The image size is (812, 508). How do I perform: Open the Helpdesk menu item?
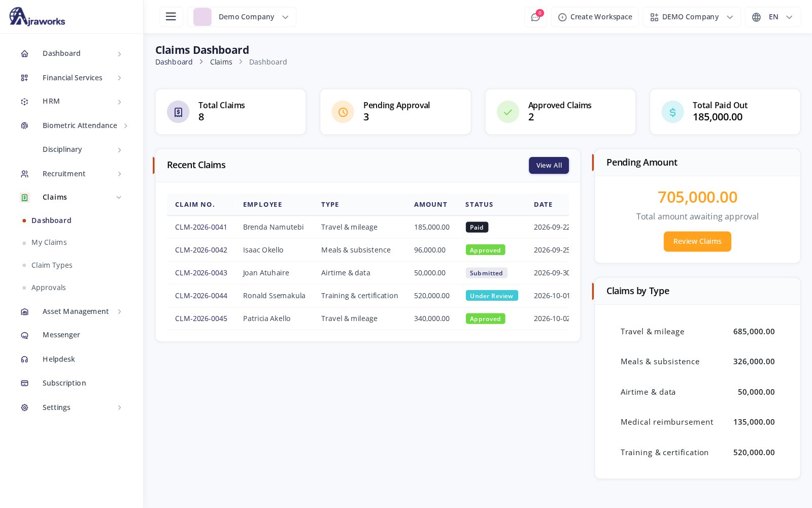pos(59,359)
